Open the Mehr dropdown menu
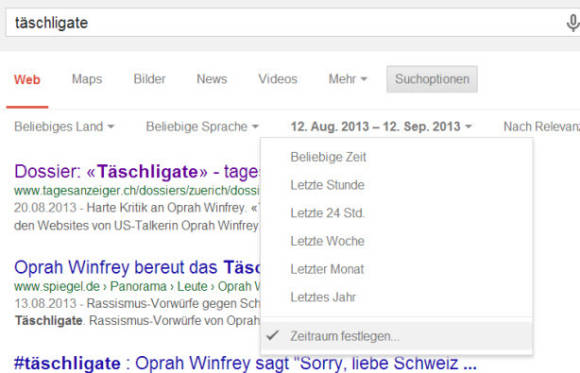Viewport: 580px width, 373px height. pos(348,79)
